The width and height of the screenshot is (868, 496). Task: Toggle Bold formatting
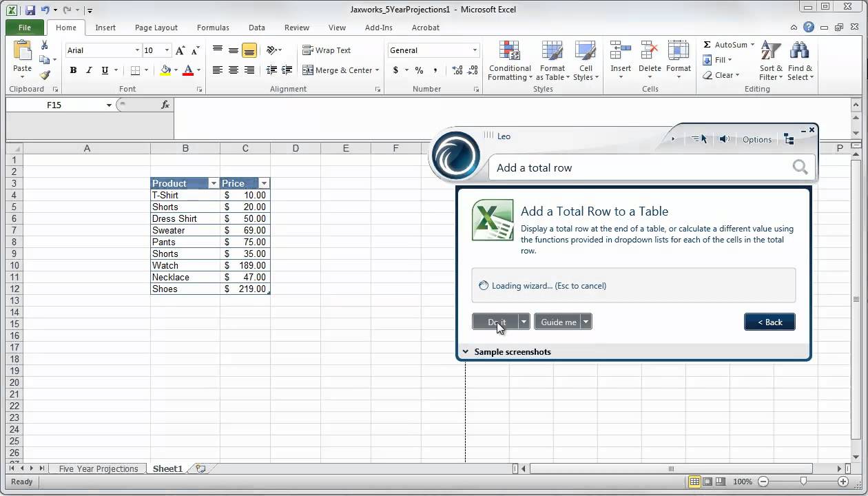(x=73, y=70)
